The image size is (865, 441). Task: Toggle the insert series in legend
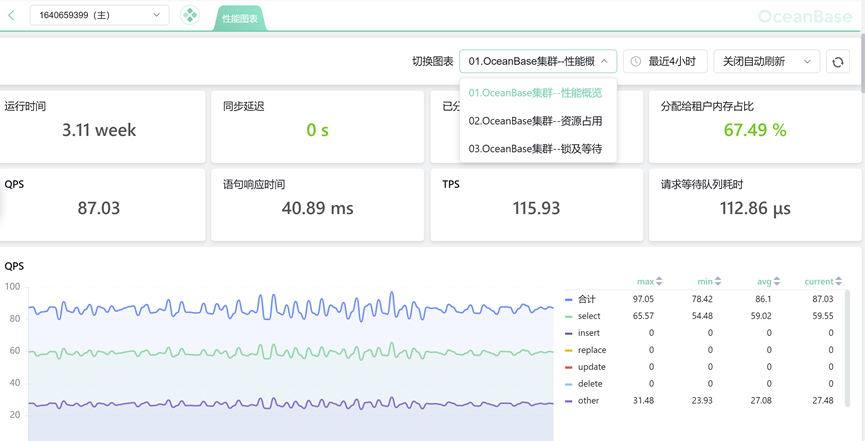(x=583, y=333)
